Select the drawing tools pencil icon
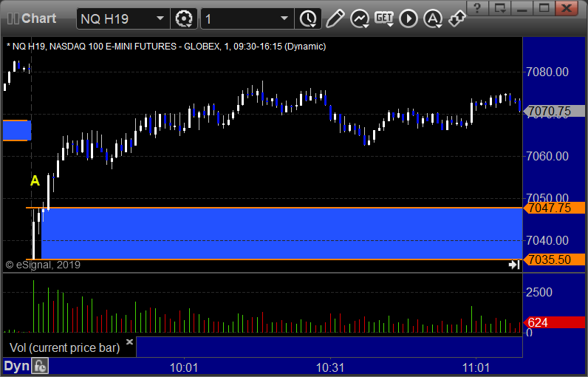This screenshot has height=377, width=588. (x=335, y=18)
